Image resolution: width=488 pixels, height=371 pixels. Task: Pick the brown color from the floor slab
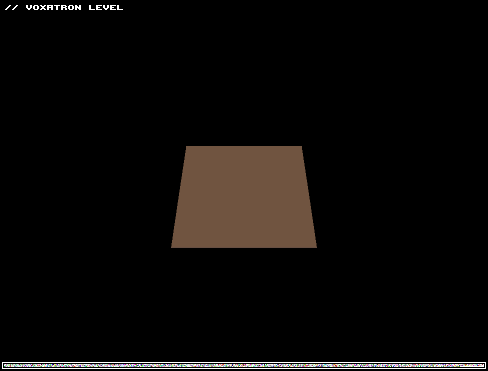244,197
